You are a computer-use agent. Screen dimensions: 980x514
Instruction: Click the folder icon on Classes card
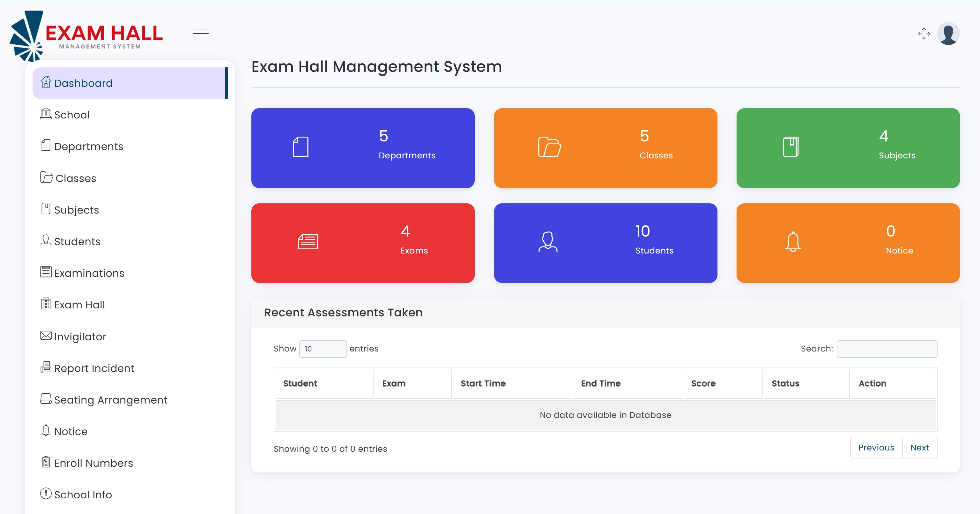(x=549, y=147)
